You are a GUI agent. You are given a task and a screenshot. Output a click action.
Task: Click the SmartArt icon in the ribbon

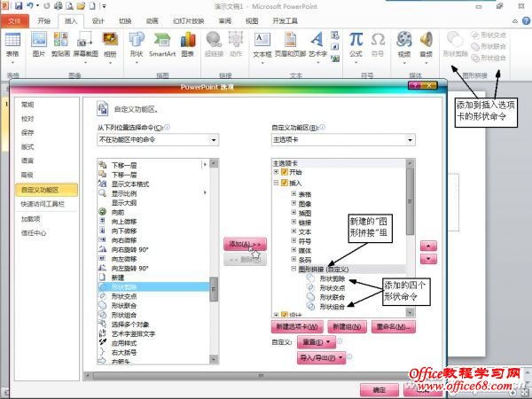coord(162,41)
